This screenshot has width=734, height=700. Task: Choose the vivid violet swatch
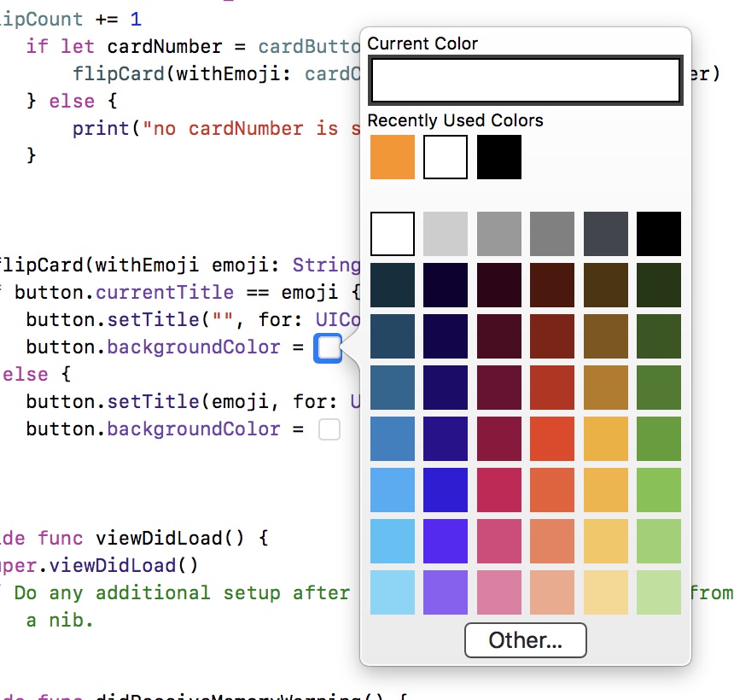446,541
